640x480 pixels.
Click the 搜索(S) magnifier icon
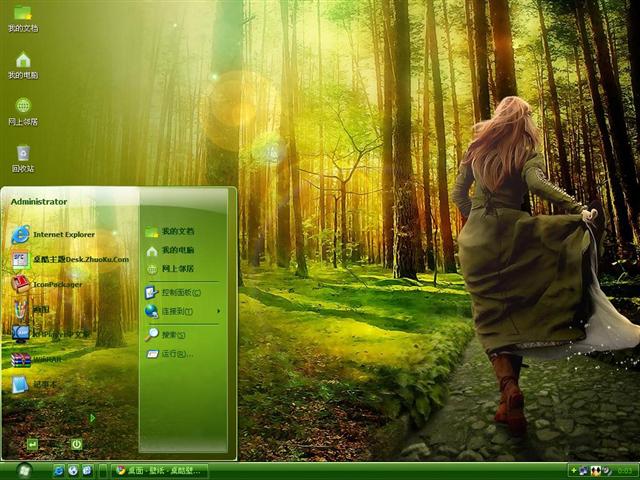[x=151, y=335]
